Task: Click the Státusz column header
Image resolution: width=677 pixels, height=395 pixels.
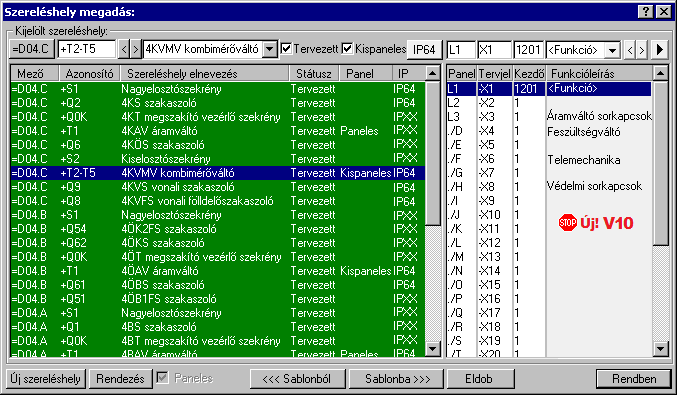Action: pos(314,73)
